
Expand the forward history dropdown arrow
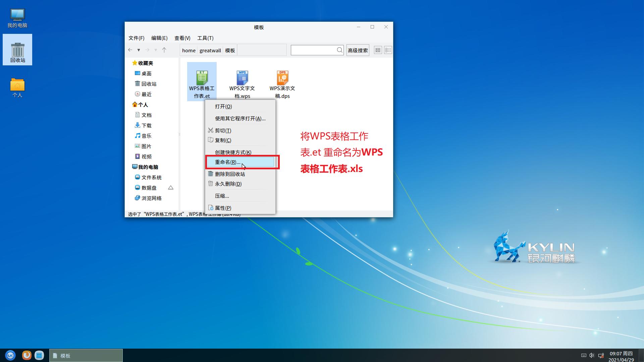coord(156,50)
